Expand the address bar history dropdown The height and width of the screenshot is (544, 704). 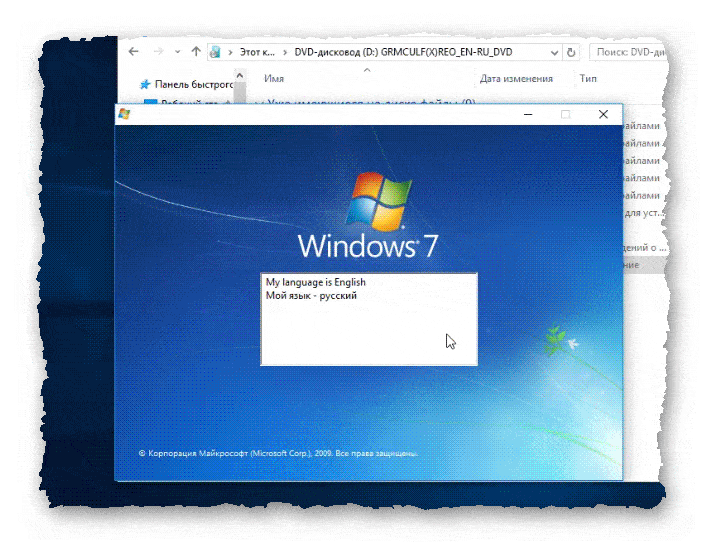click(554, 53)
